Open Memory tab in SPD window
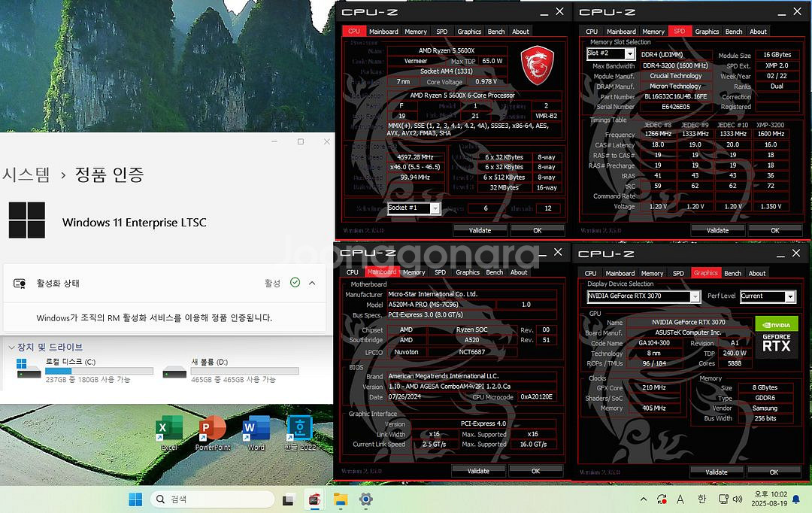812x513 pixels. point(653,32)
